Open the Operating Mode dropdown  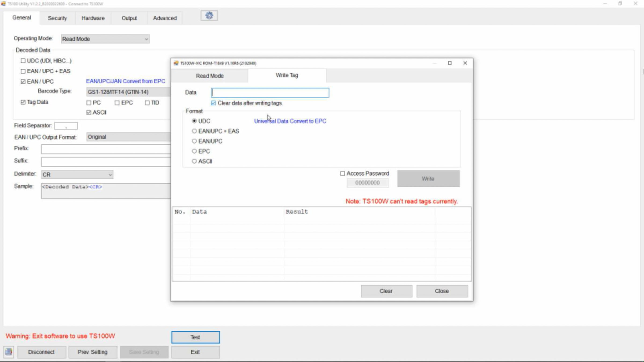(x=105, y=39)
